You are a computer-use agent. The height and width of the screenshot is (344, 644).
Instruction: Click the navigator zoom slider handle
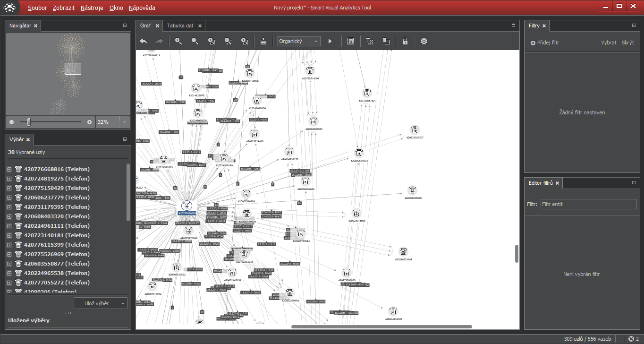tap(29, 122)
